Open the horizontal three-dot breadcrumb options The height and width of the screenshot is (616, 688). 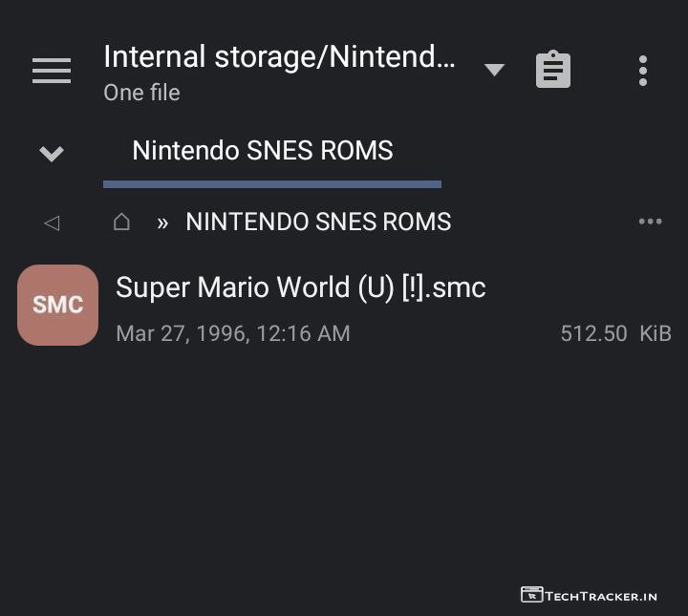coord(650,222)
